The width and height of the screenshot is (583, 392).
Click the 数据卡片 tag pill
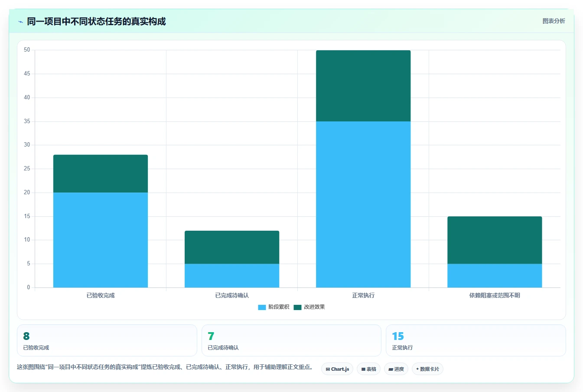point(427,369)
